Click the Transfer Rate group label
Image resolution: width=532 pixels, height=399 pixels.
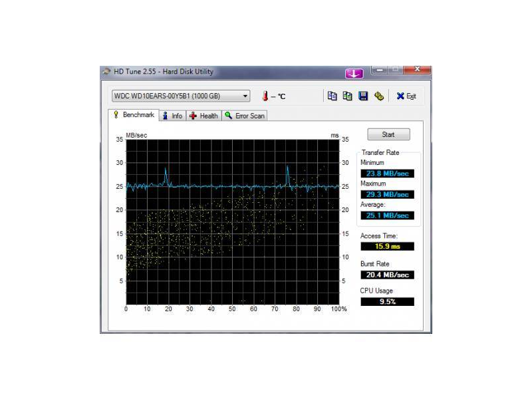coord(380,153)
